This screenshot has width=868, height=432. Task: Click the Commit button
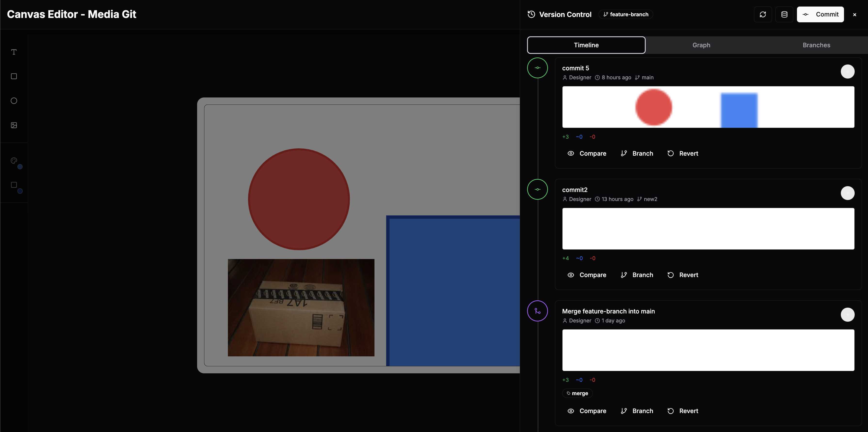click(820, 15)
